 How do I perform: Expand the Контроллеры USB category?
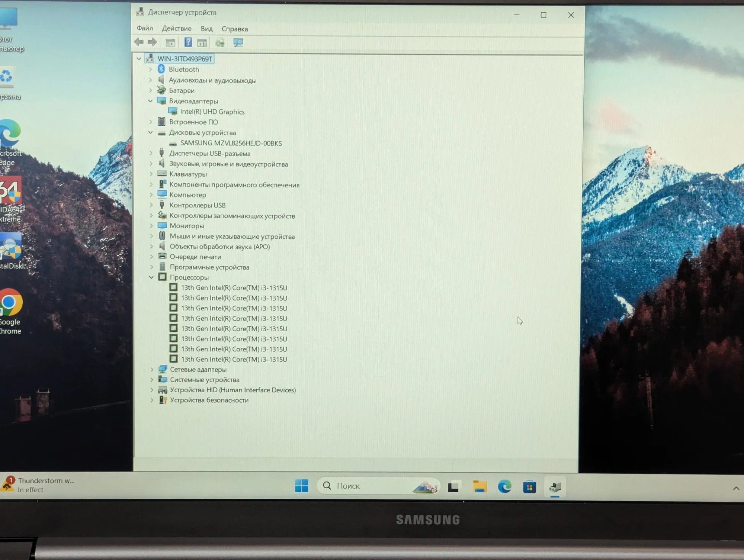(x=151, y=205)
